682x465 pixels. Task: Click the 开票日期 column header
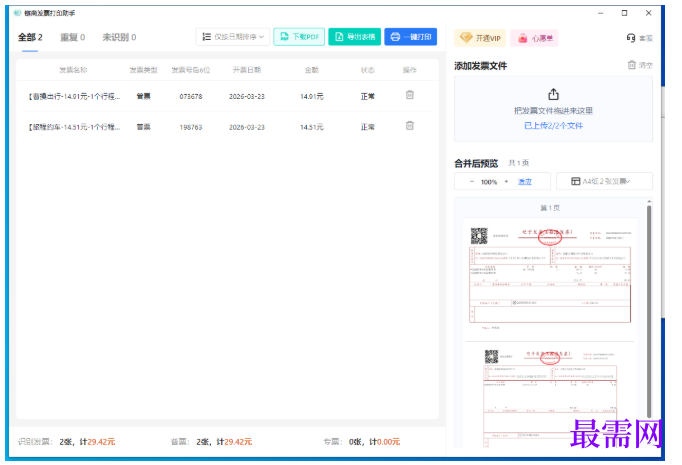(247, 70)
